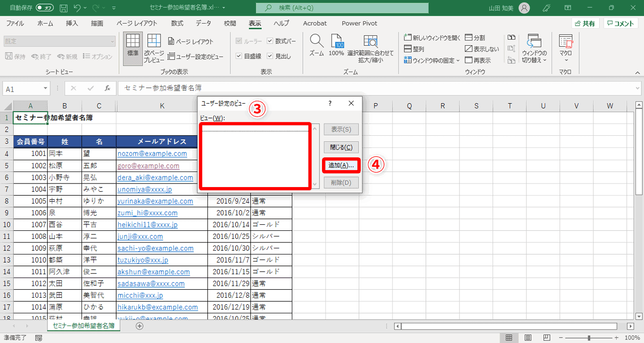644x343 pixels.
Task: Click the dialog help question mark
Action: (330, 103)
